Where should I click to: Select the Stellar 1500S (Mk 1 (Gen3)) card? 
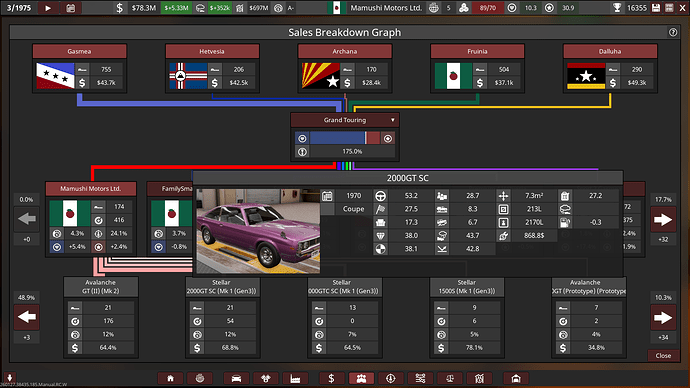tap(467, 317)
